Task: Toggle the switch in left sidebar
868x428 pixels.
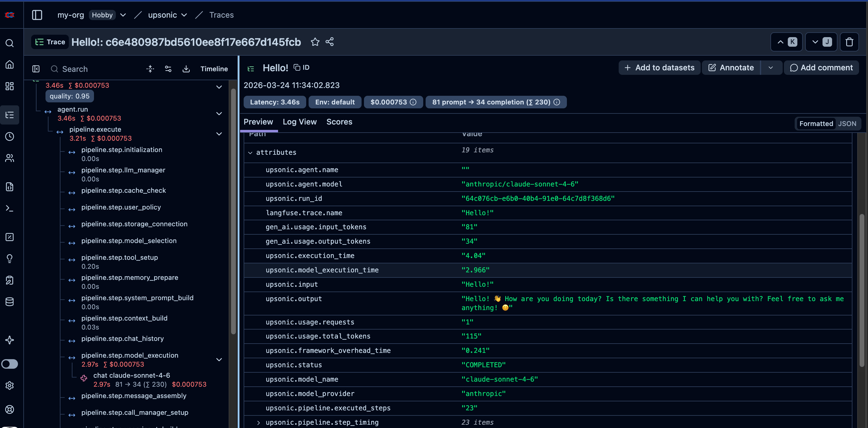Action: (x=10, y=364)
